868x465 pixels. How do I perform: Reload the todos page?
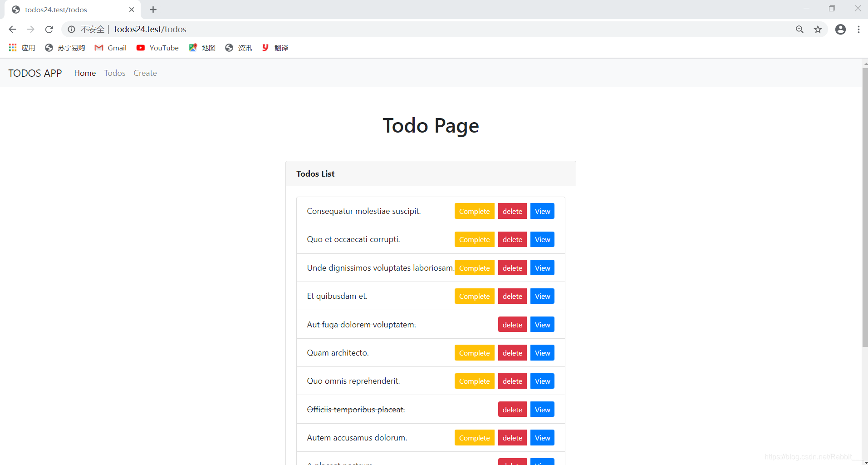click(x=49, y=30)
